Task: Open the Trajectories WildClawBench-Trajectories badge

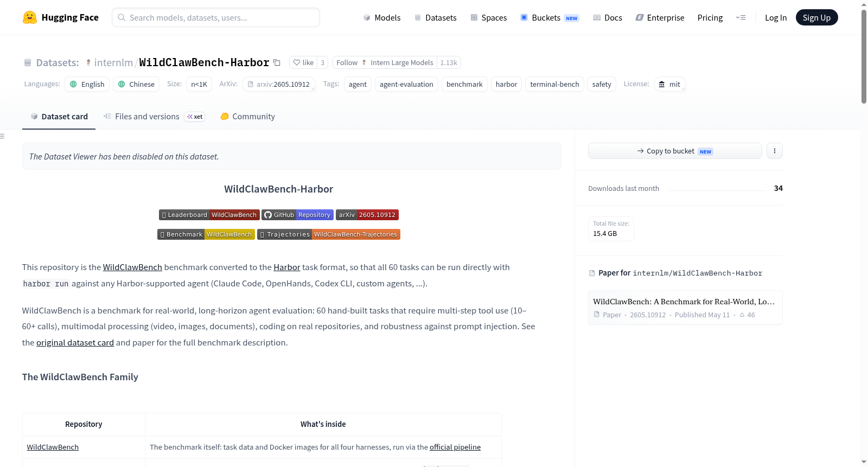Action: tap(329, 234)
